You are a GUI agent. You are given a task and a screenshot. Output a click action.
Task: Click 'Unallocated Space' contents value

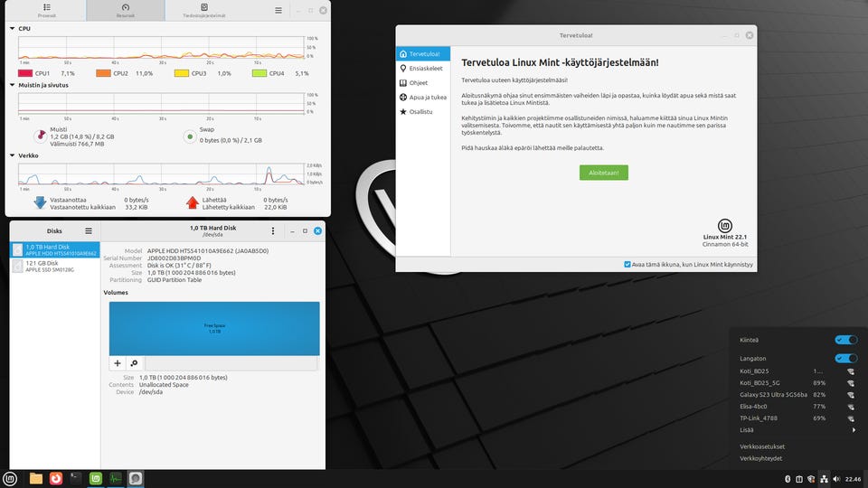tap(164, 385)
